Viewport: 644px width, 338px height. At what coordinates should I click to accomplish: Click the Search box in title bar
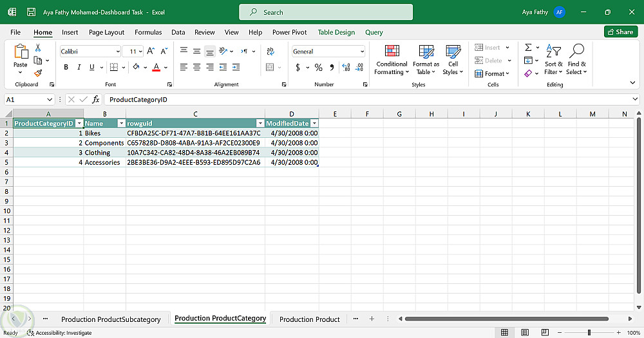(325, 12)
